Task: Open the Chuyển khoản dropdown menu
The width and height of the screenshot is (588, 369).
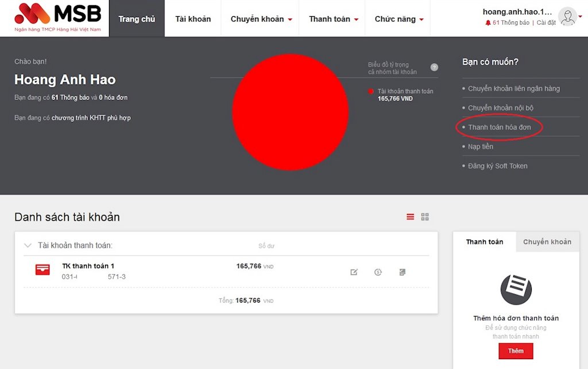Action: (261, 19)
